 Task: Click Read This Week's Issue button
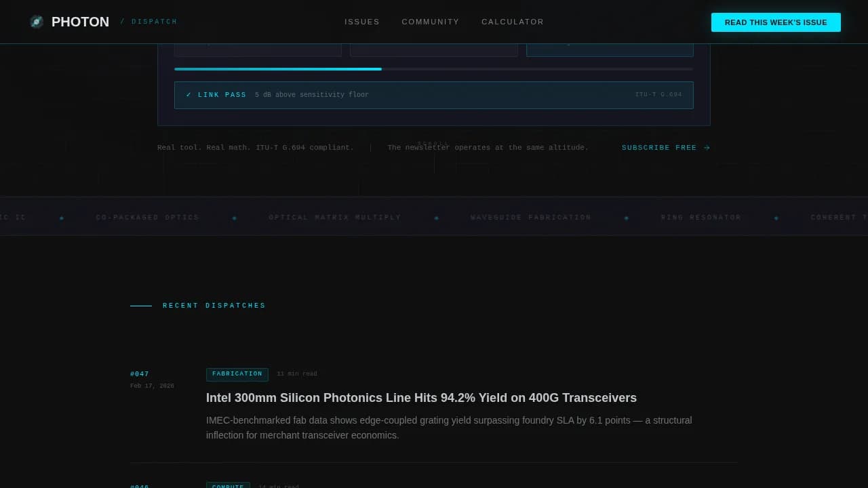[776, 22]
